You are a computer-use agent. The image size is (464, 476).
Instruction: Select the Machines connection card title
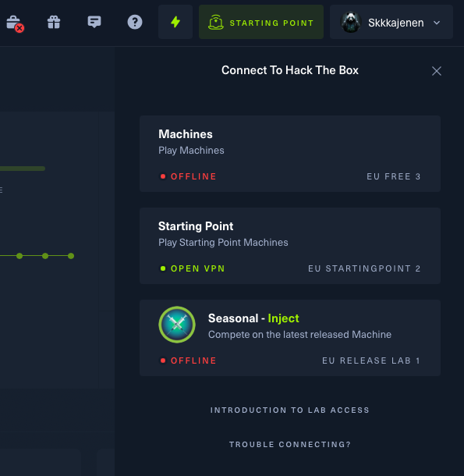click(x=186, y=134)
